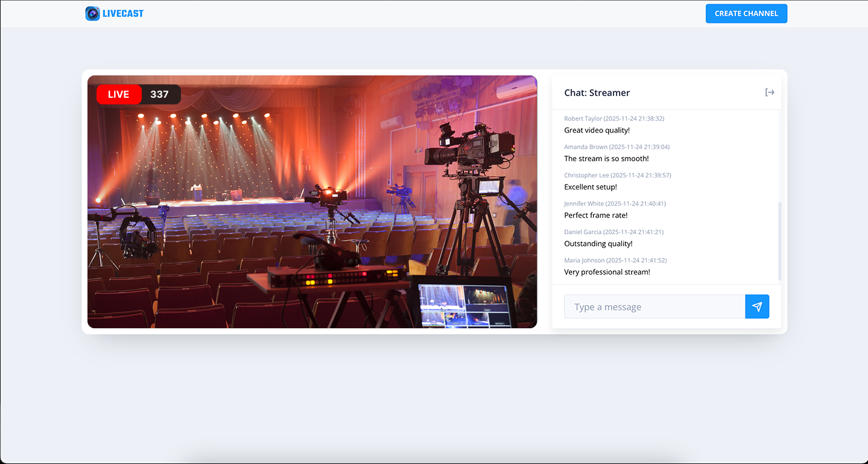Click Jennifer White's Perfect frame rate message
868x464 pixels.
click(x=595, y=215)
